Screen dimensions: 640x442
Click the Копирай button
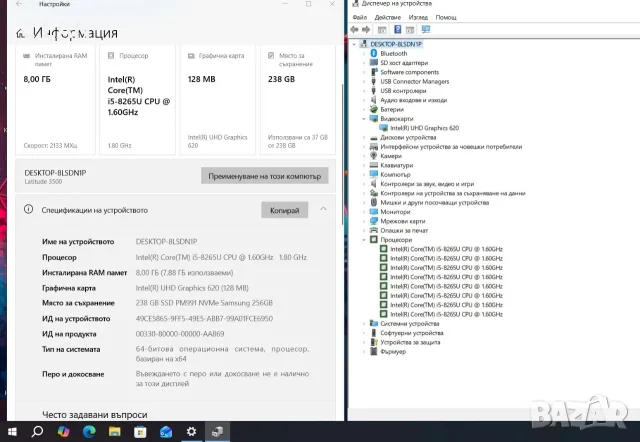tap(284, 210)
